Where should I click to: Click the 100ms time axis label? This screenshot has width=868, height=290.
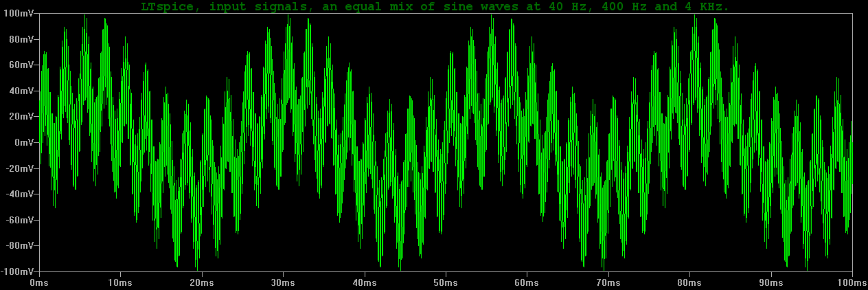tap(849, 282)
